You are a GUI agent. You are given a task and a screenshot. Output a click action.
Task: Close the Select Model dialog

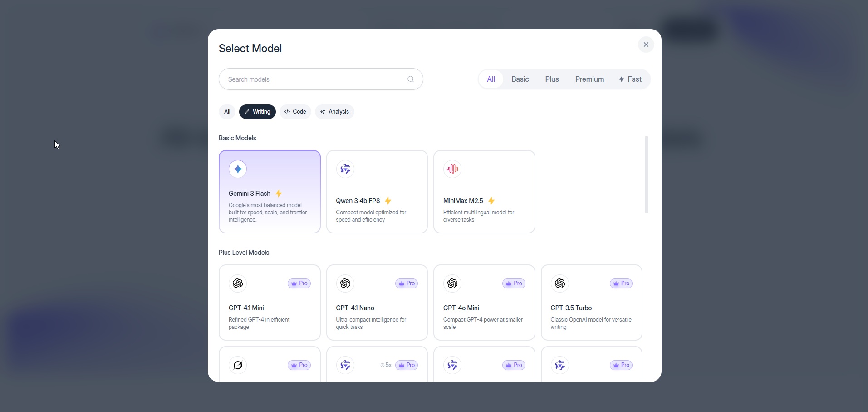(646, 45)
